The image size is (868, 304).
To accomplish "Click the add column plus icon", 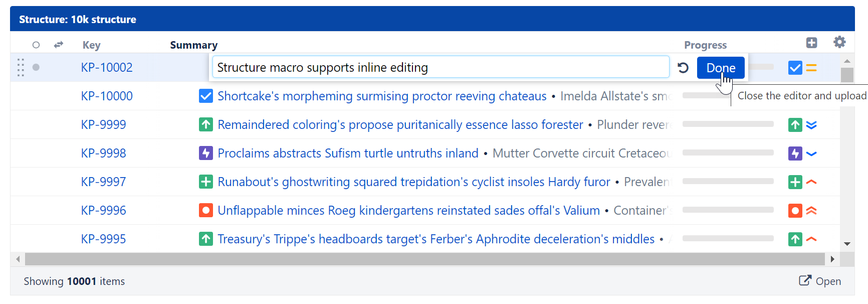I will [x=812, y=42].
